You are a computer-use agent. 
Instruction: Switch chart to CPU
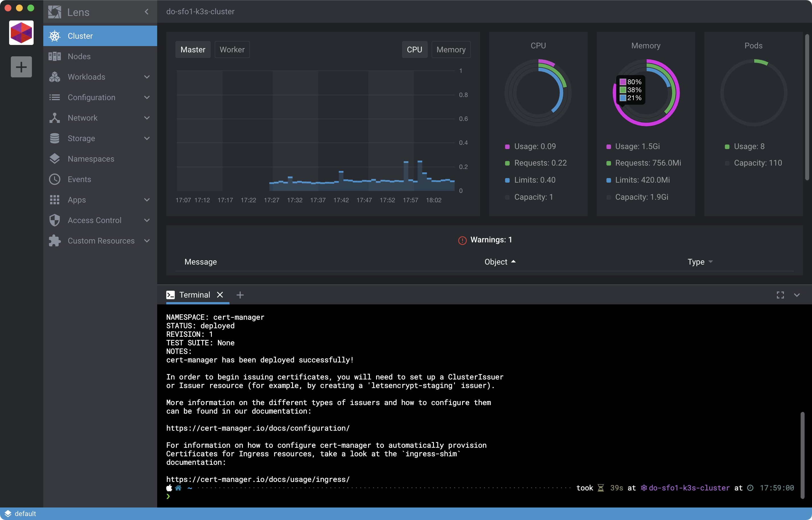[x=414, y=49]
